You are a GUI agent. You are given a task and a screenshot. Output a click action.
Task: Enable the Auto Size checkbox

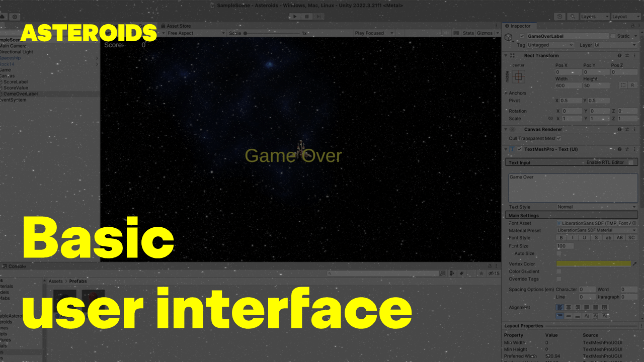(558, 253)
